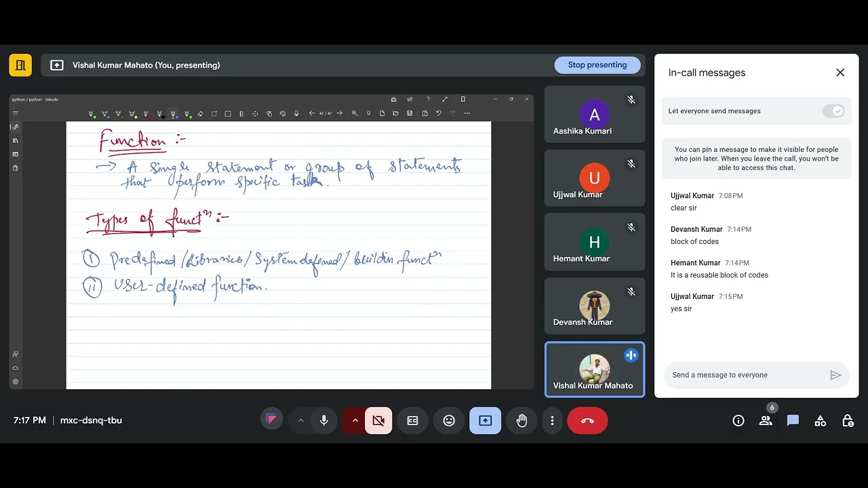Leave the call with the red hang-up button
This screenshot has height=488, width=868.
coord(587,420)
